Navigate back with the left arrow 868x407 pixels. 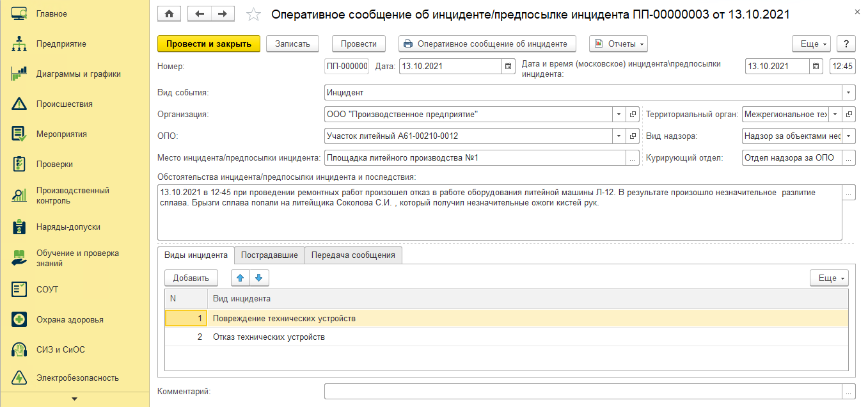[200, 13]
